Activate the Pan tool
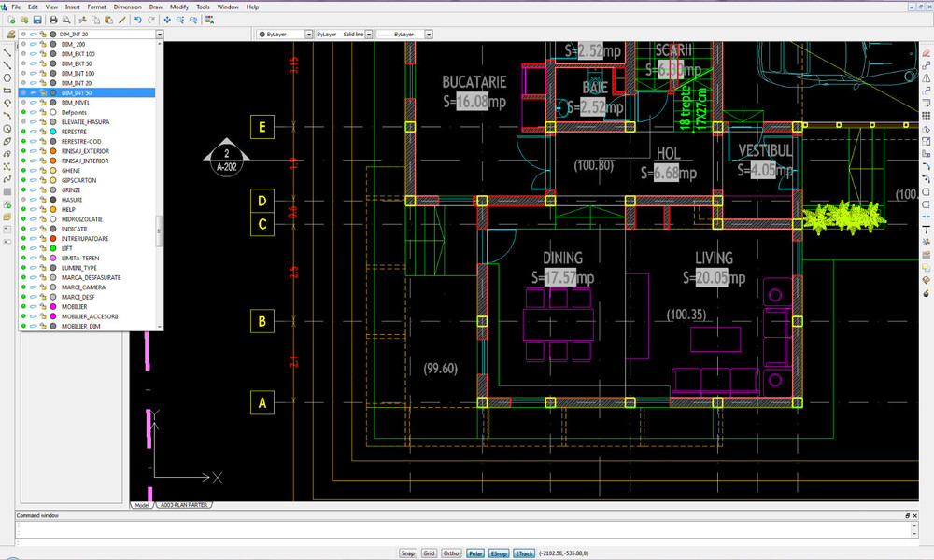The image size is (934, 560). (x=165, y=20)
